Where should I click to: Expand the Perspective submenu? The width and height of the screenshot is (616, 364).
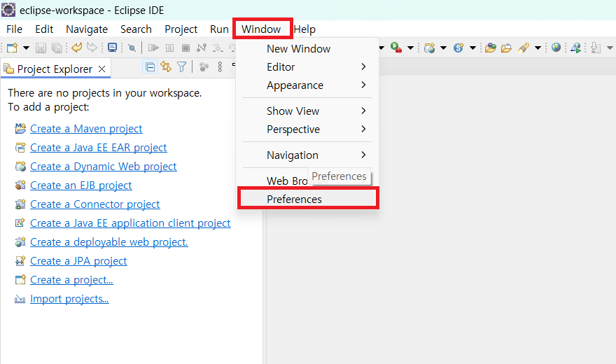[x=307, y=129]
